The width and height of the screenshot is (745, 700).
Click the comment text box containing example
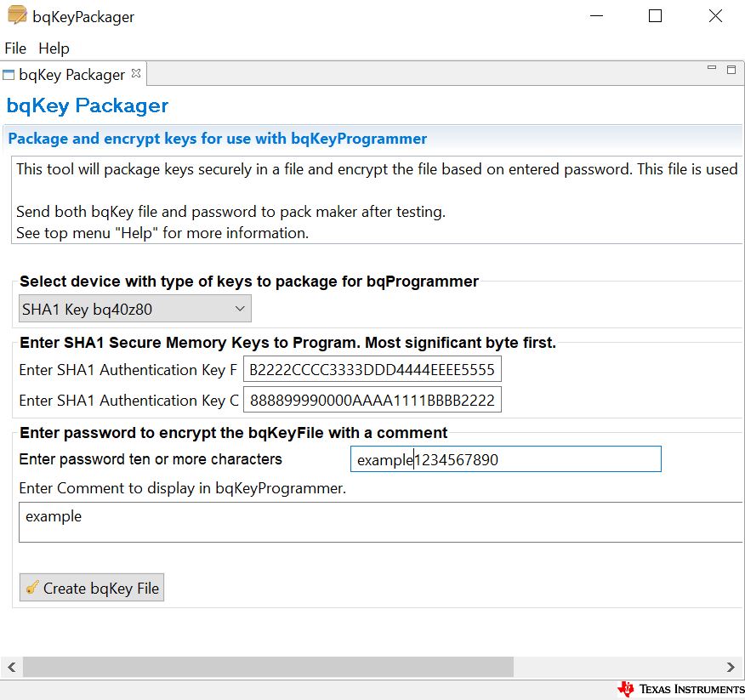click(381, 521)
